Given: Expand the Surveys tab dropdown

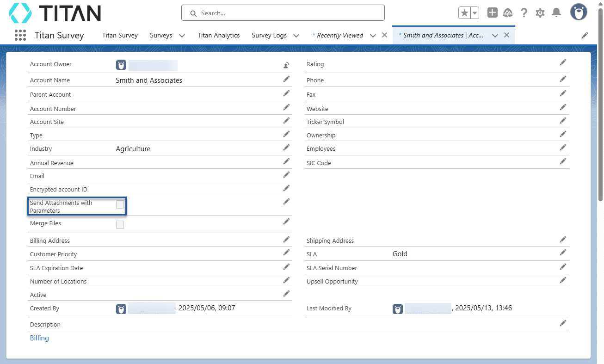Looking at the screenshot, I should coord(182,36).
